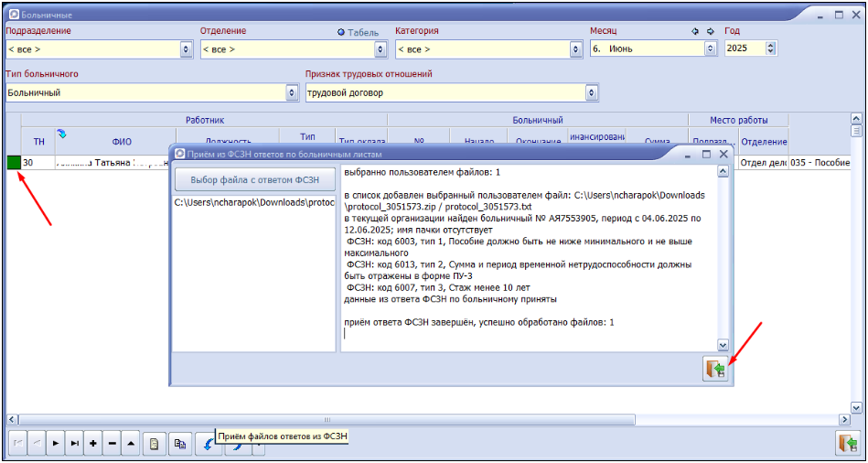Add a new record with the plus button
Viewport: 868px width, 463px height.
(93, 444)
